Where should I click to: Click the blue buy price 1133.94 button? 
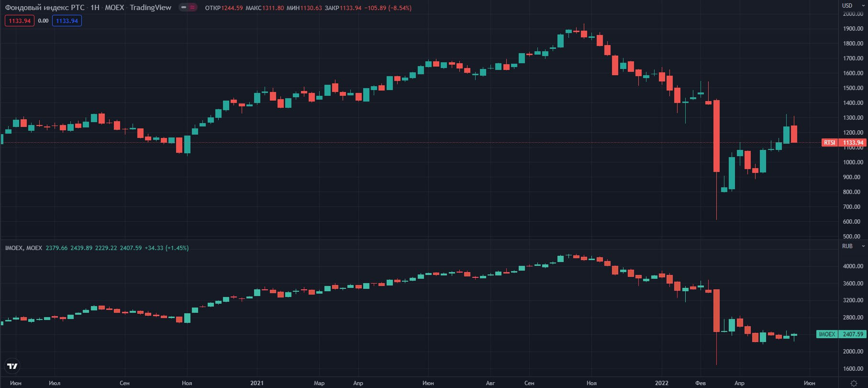tap(67, 21)
